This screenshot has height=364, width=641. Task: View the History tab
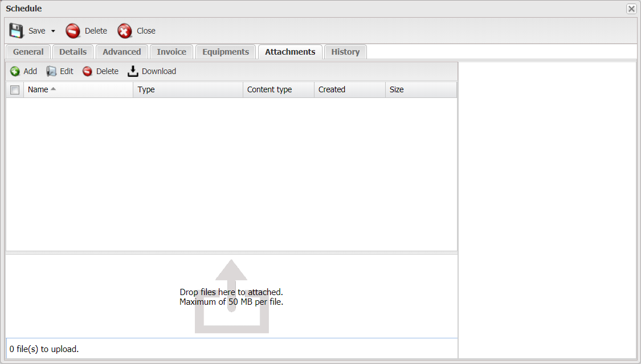pos(345,52)
